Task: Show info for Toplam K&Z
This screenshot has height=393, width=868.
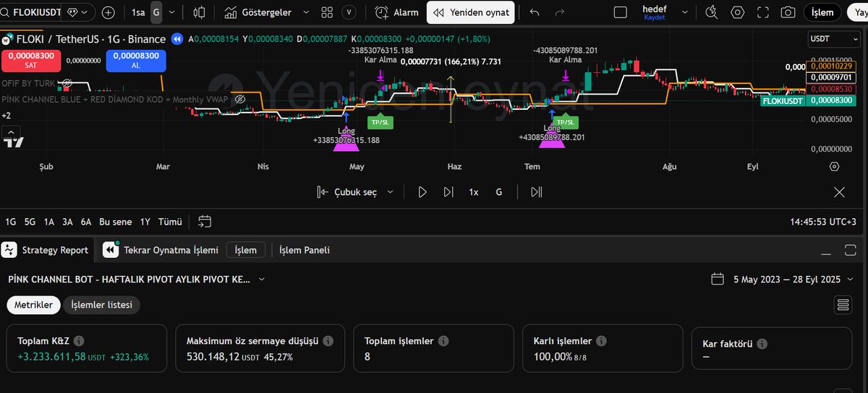Action: (79, 341)
